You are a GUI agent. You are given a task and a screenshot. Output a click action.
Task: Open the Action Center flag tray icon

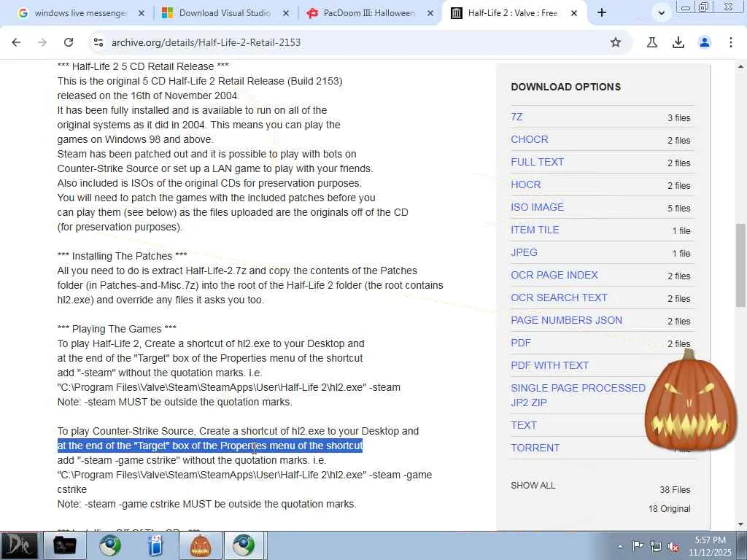pos(638,546)
